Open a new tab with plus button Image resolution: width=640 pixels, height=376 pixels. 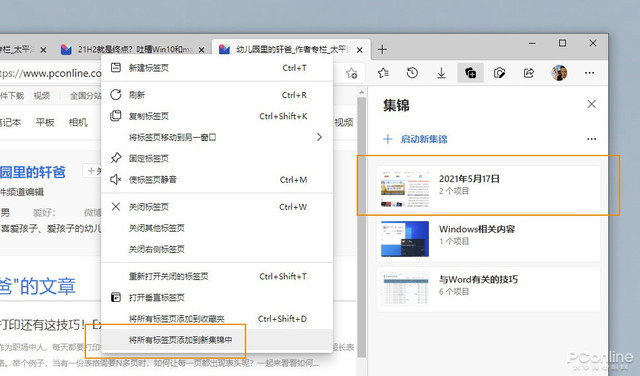382,50
